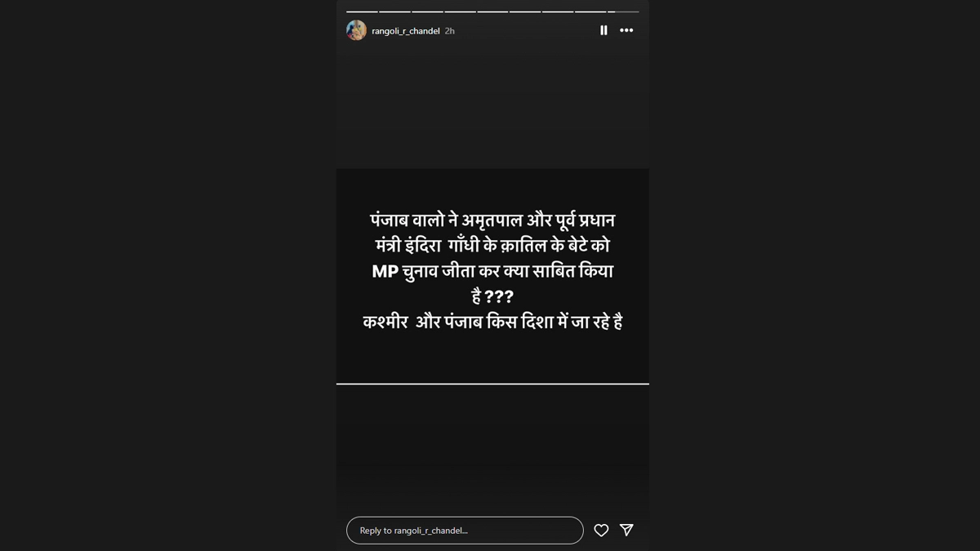Jump to the third story progress segment
The width and height of the screenshot is (980, 551).
pyautogui.click(x=427, y=11)
